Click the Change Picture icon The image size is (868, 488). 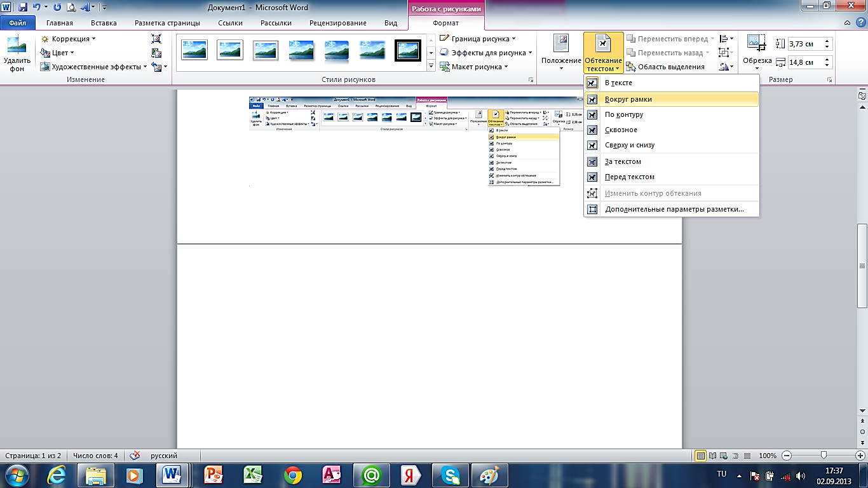tap(156, 53)
